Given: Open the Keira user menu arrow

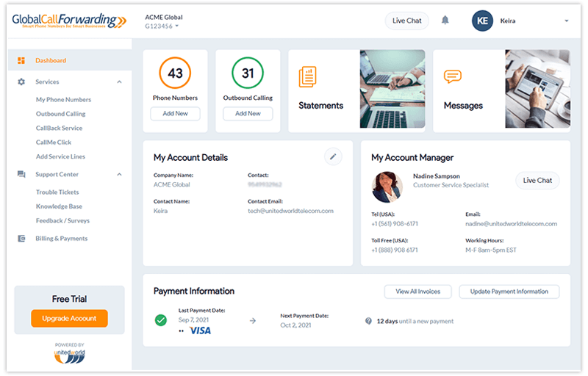Looking at the screenshot, I should point(567,21).
